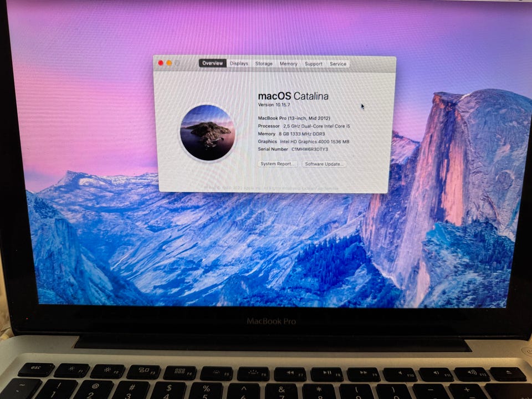Open the Displays tab
This screenshot has width=532, height=399.
point(239,63)
